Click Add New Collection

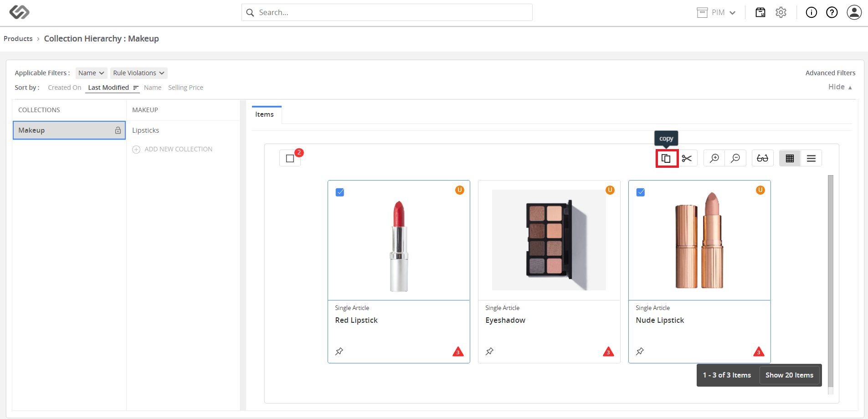[173, 149]
